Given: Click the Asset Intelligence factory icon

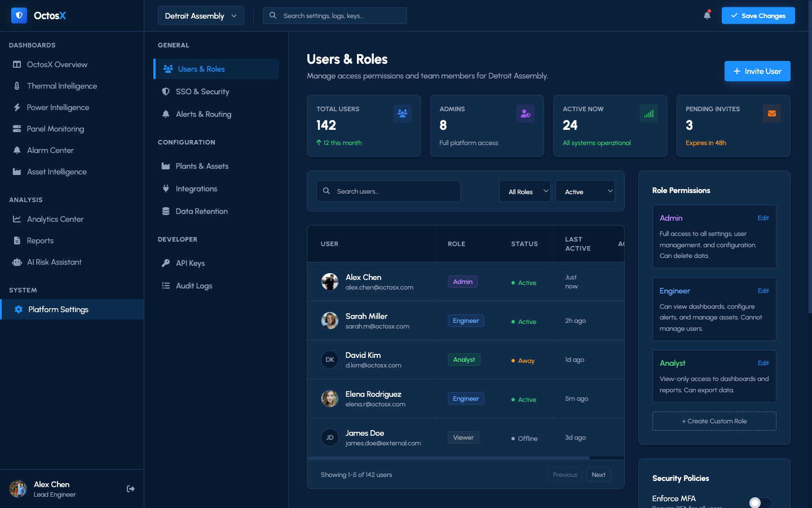Looking at the screenshot, I should (17, 172).
